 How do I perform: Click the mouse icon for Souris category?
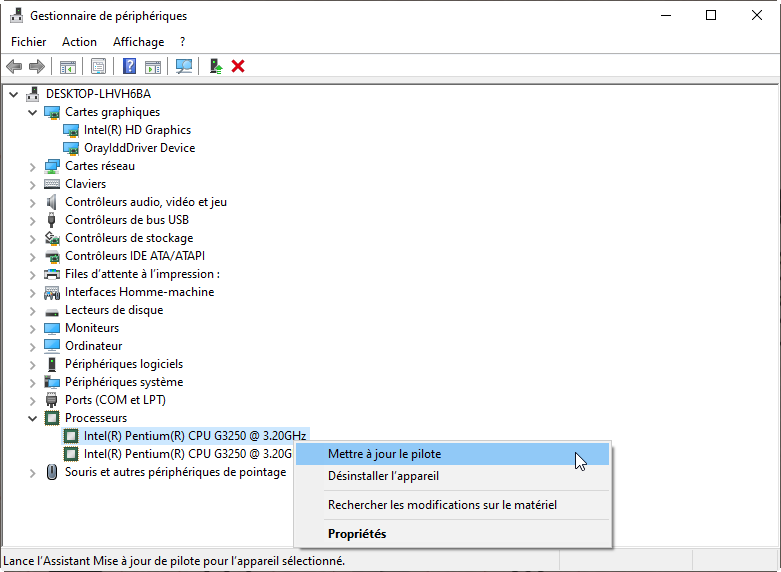point(52,472)
